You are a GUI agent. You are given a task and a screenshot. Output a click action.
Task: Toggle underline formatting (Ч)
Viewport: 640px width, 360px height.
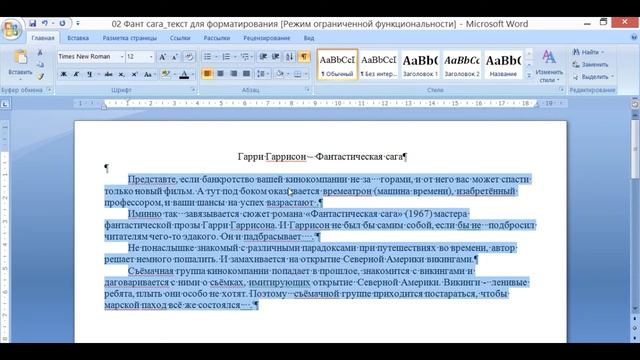(89, 74)
